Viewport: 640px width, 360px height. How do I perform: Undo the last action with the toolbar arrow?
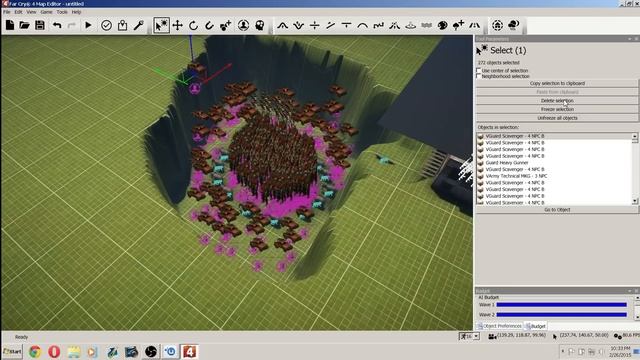click(x=57, y=25)
